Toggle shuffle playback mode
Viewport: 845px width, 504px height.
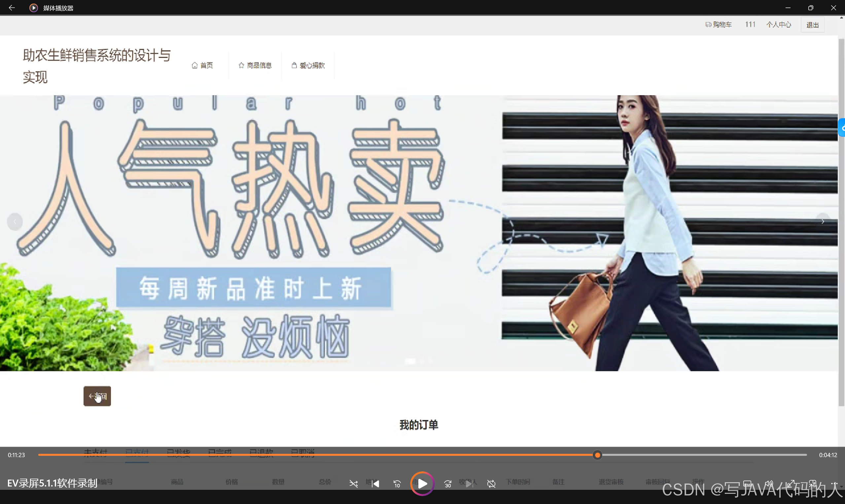coord(354,484)
